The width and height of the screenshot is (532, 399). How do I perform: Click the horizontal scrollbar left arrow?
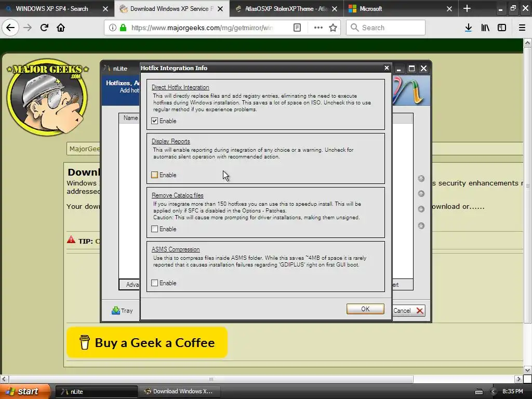click(4, 379)
